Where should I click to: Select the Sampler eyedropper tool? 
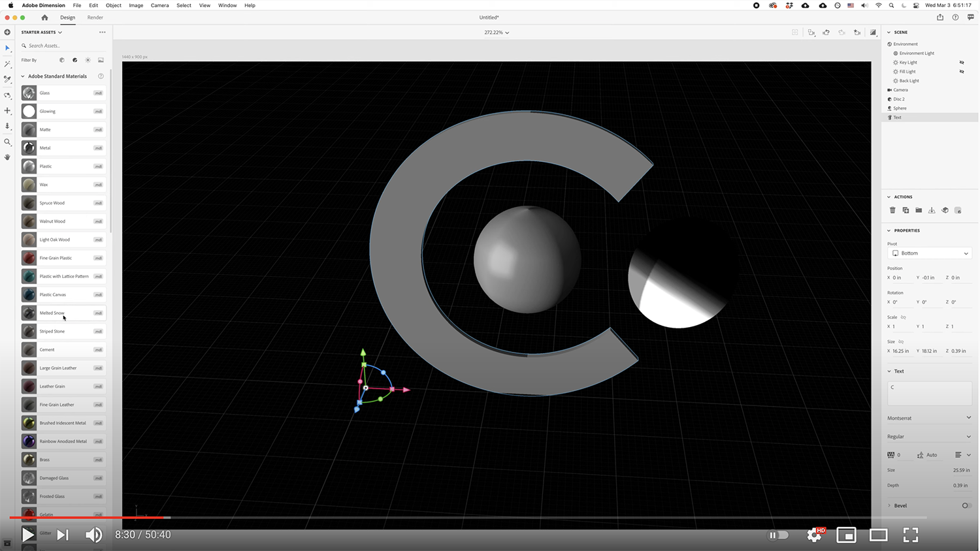pyautogui.click(x=7, y=80)
